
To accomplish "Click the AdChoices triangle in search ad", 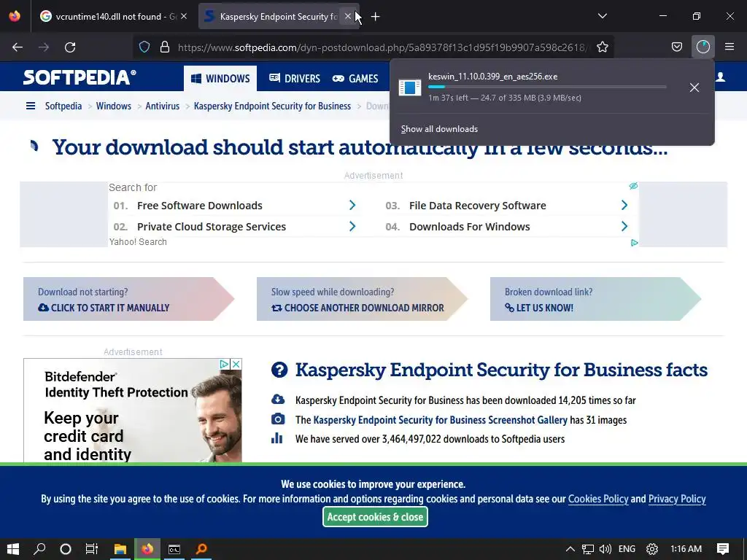I will [634, 243].
